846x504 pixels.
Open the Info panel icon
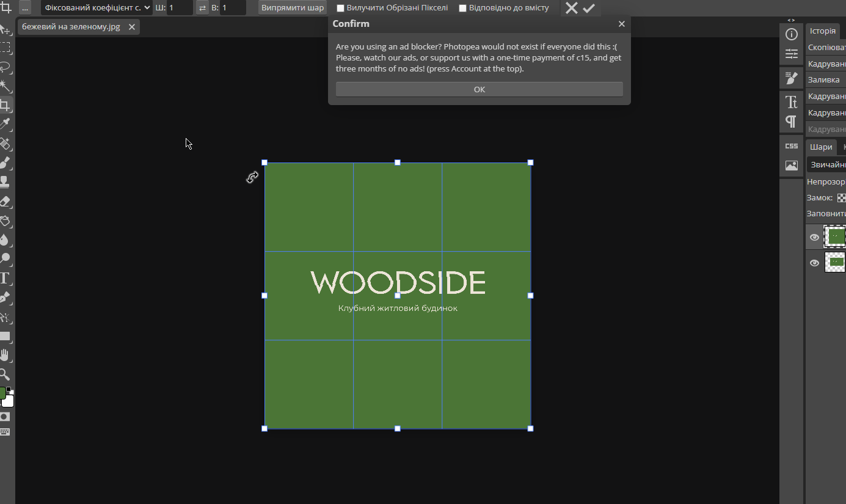(792, 34)
